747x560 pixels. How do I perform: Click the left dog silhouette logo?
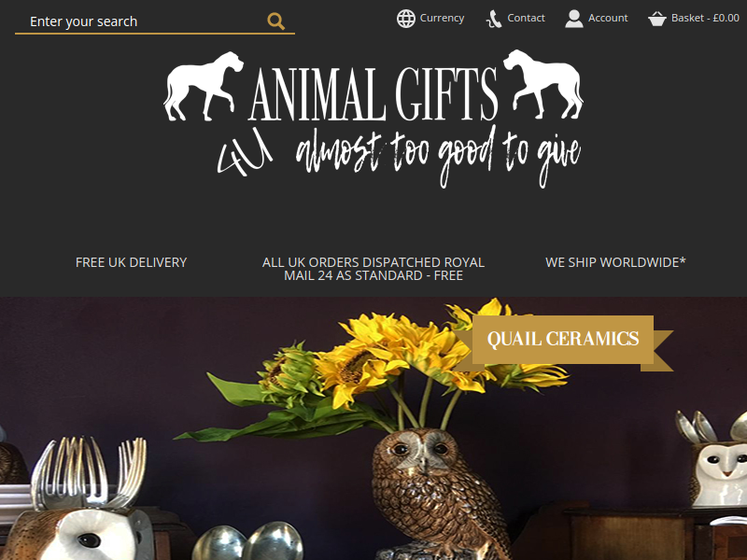(204, 86)
